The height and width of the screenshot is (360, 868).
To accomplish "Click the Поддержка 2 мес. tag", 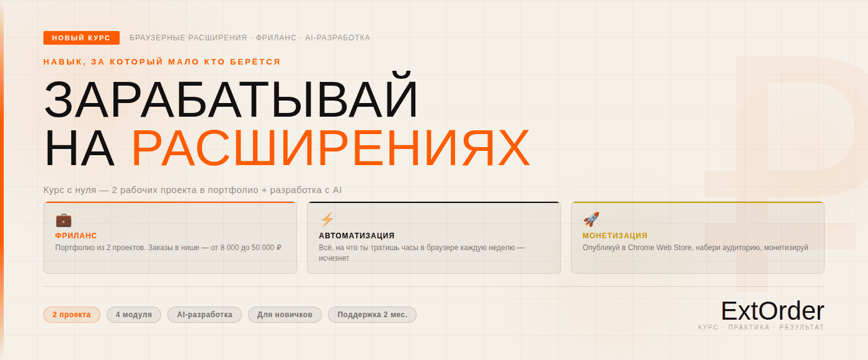I will click(372, 315).
